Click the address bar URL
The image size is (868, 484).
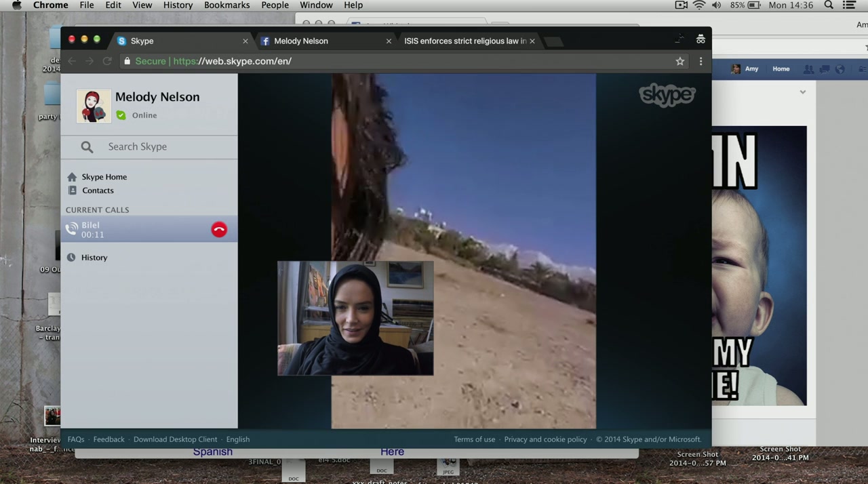tap(233, 61)
